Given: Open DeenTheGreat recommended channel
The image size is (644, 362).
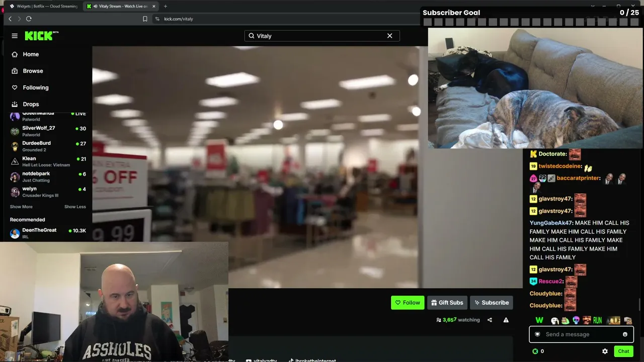Looking at the screenshot, I should pos(48,233).
